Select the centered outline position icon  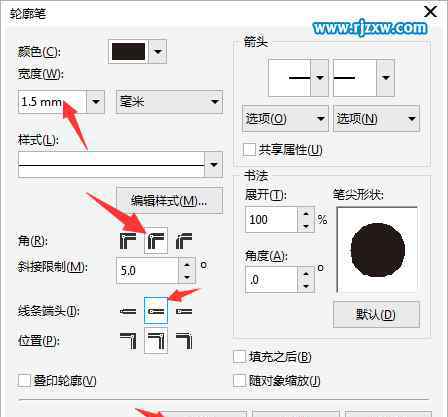[x=156, y=341]
